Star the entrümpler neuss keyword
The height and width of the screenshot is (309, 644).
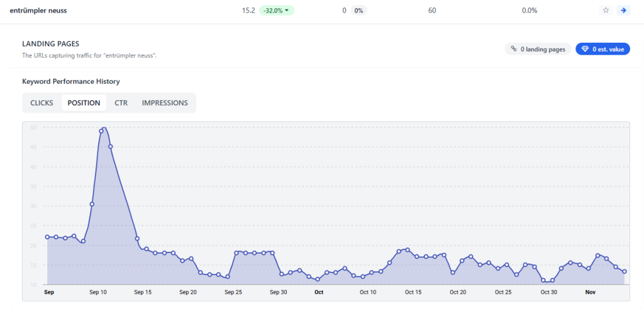606,11
